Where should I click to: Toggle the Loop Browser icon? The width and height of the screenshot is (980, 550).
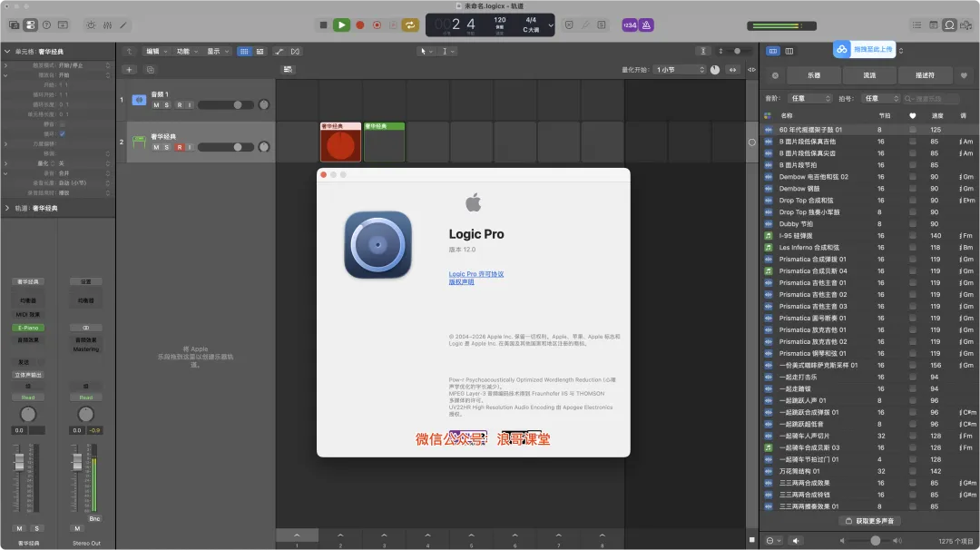(949, 25)
